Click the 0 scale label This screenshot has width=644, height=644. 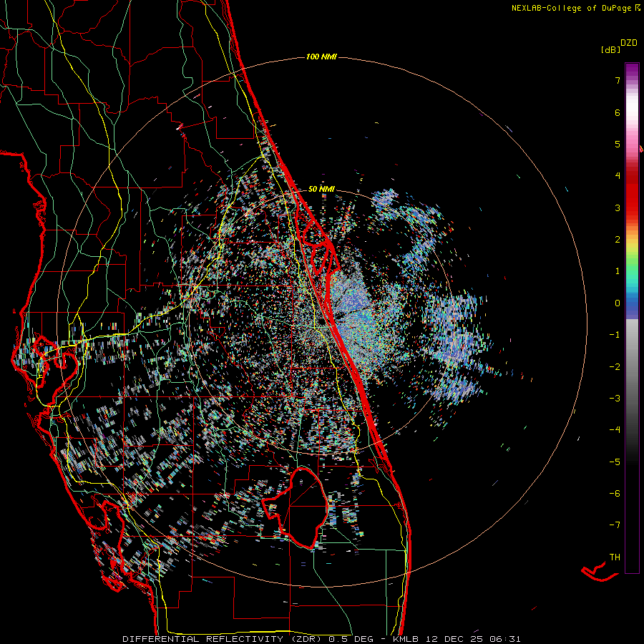click(618, 303)
